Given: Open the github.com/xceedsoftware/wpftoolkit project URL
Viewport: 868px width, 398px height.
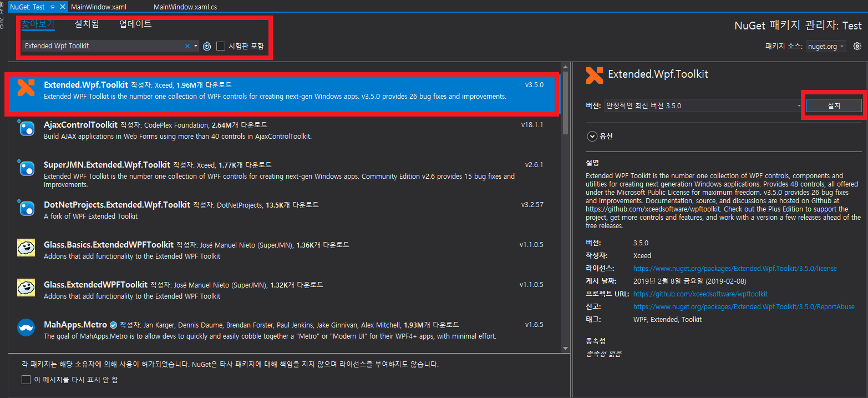Looking at the screenshot, I should point(701,294).
